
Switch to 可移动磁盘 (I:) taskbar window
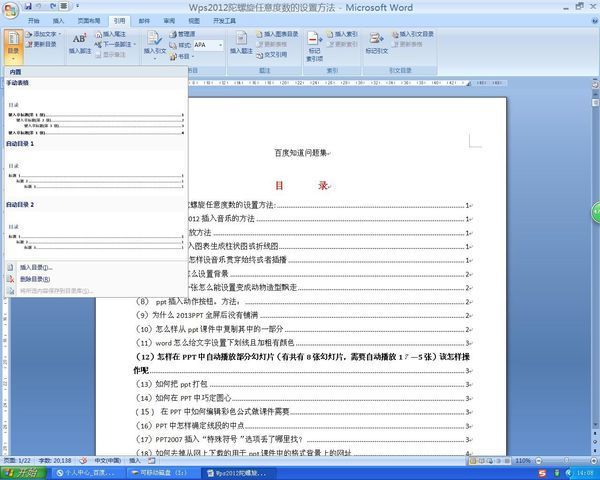click(x=164, y=473)
